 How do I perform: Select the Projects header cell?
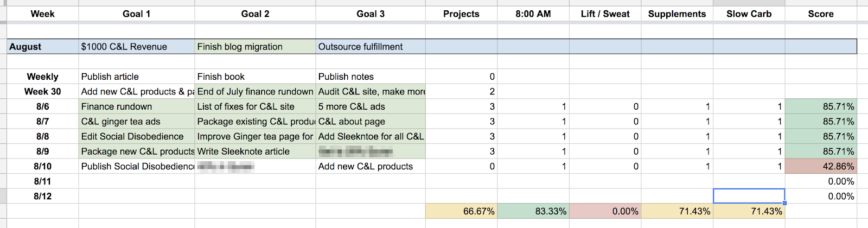(461, 14)
